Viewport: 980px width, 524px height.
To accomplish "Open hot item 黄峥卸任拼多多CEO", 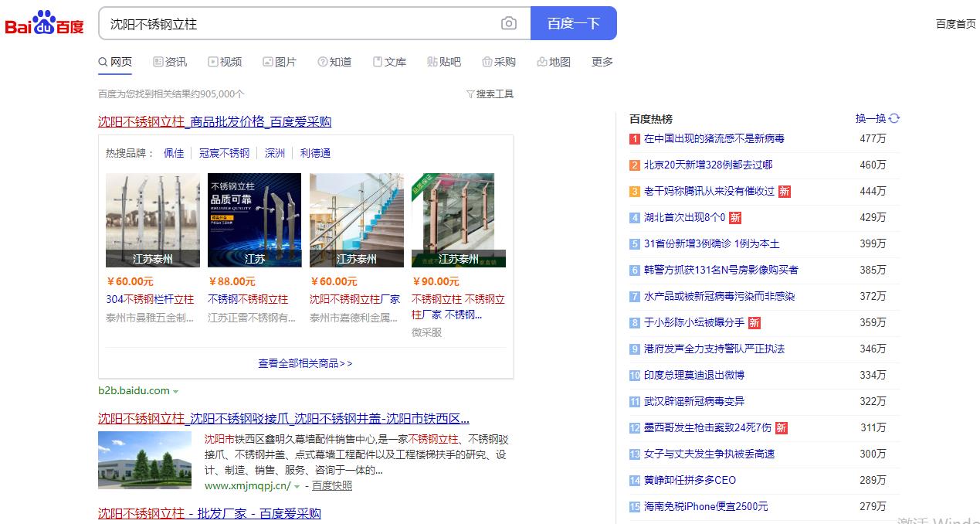I will 690,481.
